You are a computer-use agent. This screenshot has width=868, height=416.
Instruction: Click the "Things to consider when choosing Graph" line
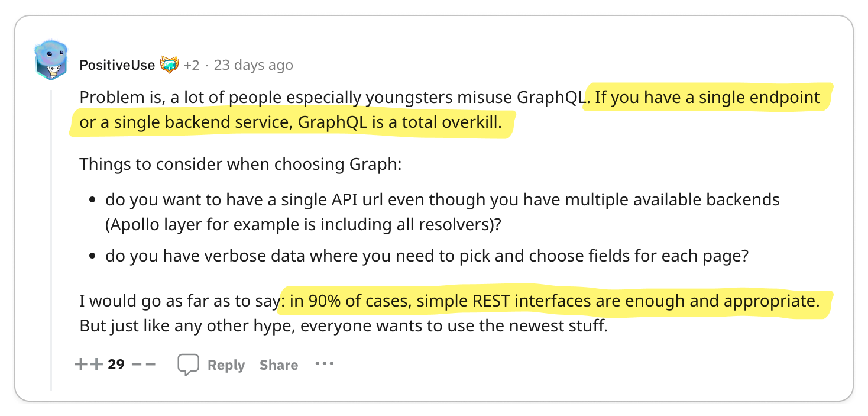coord(241,164)
